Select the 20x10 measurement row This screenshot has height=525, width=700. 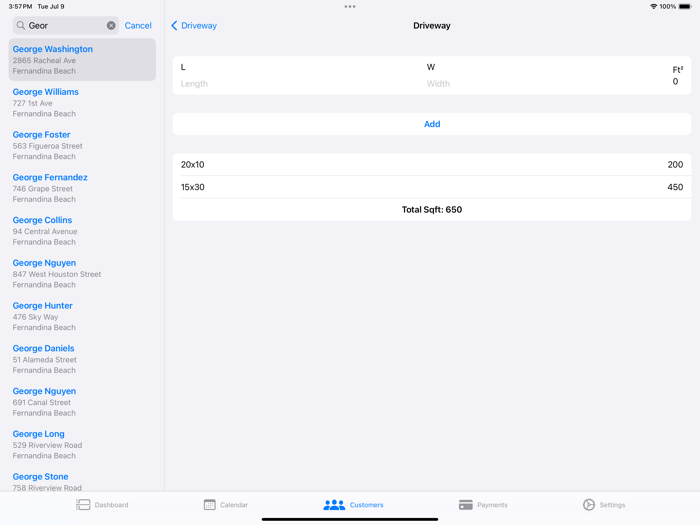432,165
